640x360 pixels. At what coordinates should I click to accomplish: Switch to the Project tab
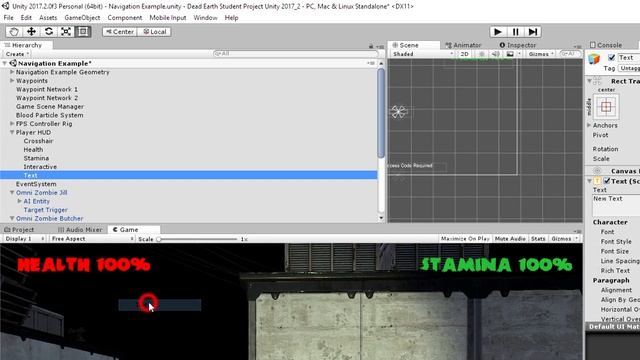coord(19,230)
